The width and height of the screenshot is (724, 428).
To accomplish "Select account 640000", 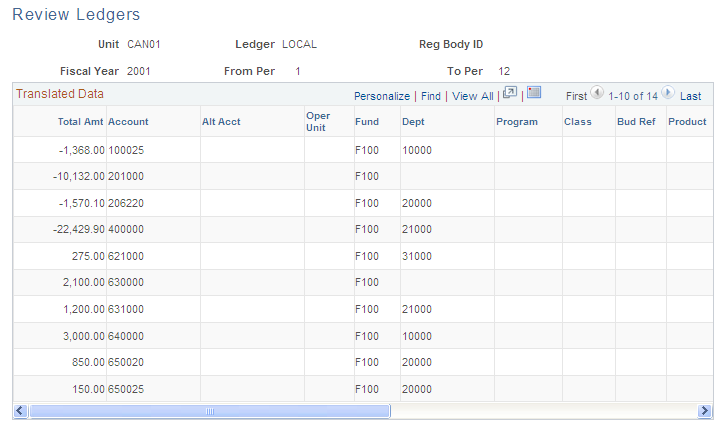I will tap(126, 337).
